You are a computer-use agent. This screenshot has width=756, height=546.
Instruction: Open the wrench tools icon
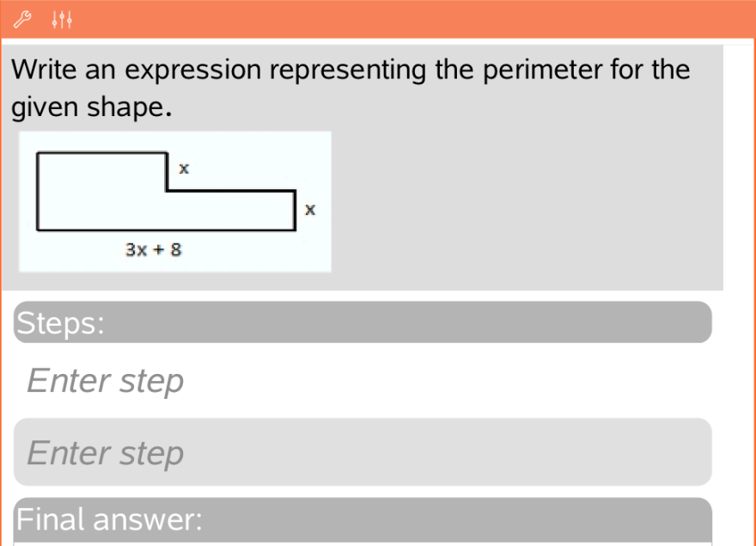pos(25,17)
